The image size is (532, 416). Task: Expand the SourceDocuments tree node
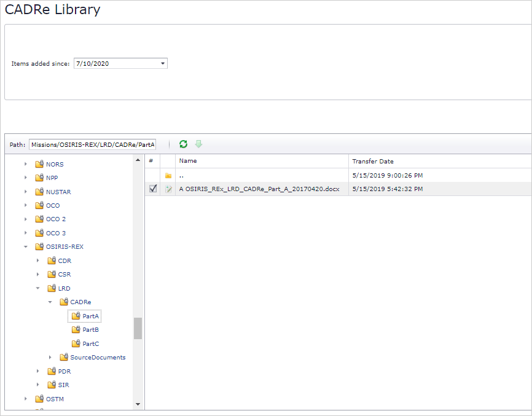pos(50,358)
